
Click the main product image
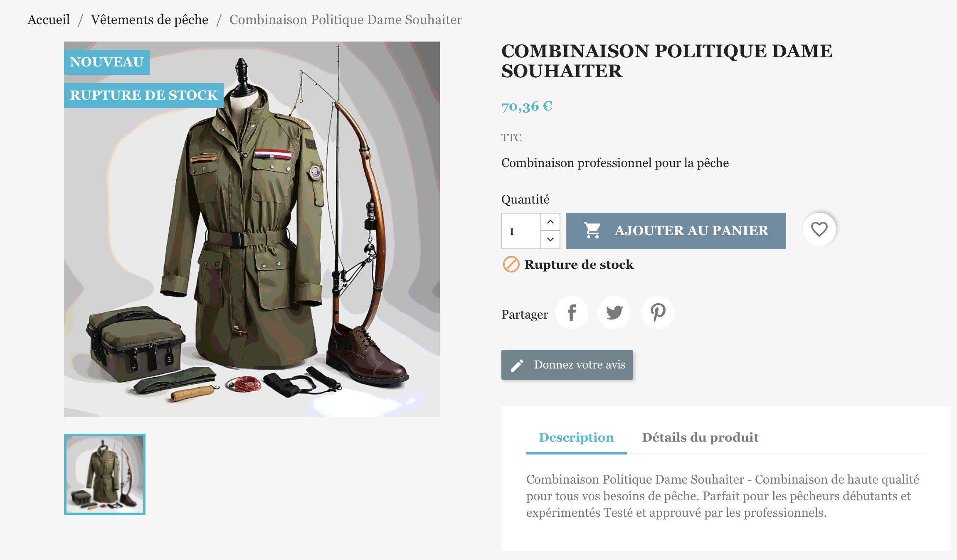252,249
